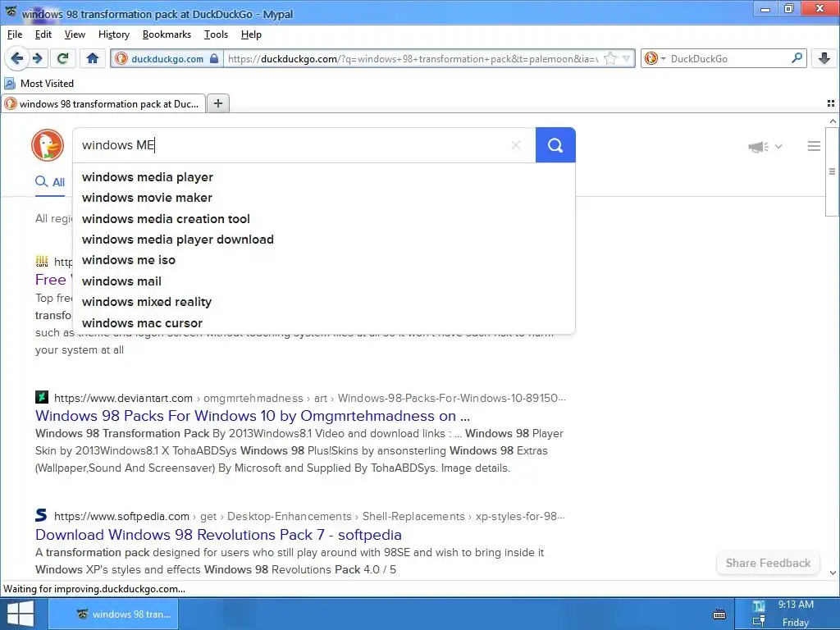Viewport: 840px width, 630px height.
Task: Click the Softpedia S favicon
Action: (x=41, y=515)
